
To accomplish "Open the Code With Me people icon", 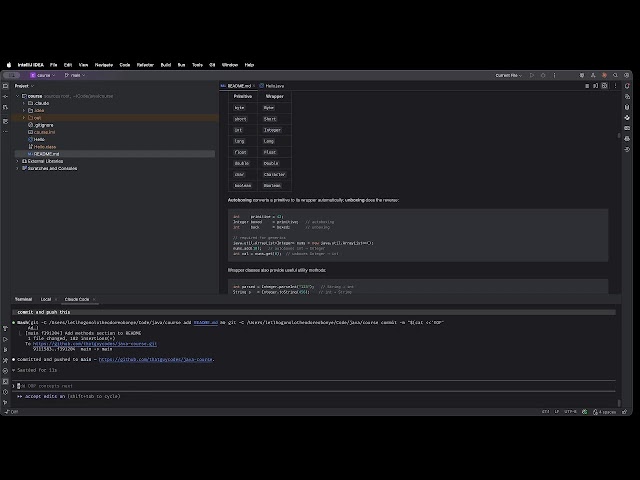I will pyautogui.click(x=593, y=75).
